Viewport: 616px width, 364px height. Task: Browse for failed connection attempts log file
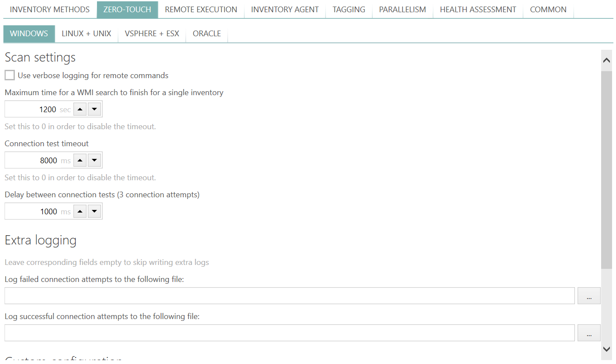[589, 296]
